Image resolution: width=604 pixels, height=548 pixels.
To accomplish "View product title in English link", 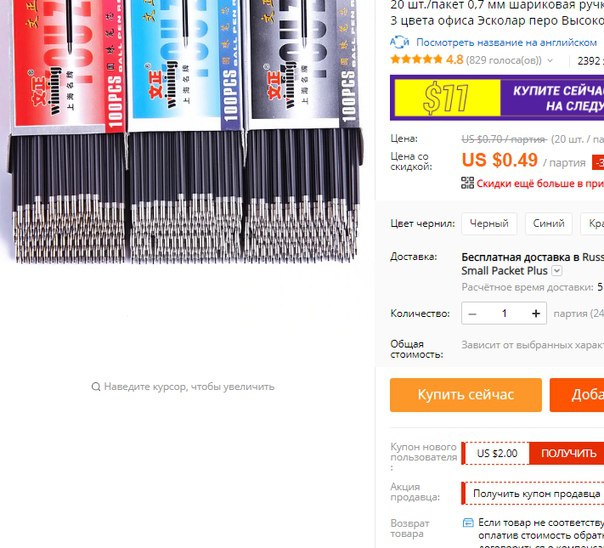I will pyautogui.click(x=507, y=42).
